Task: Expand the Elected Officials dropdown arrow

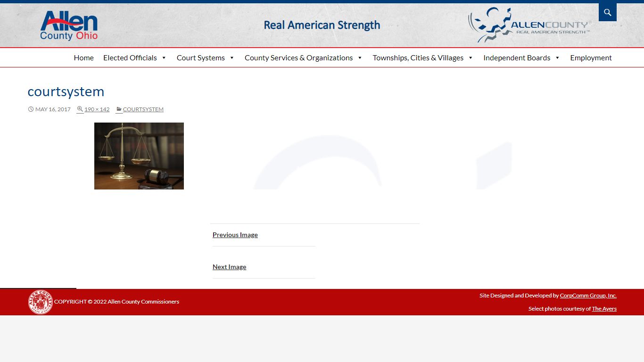Action: click(164, 58)
